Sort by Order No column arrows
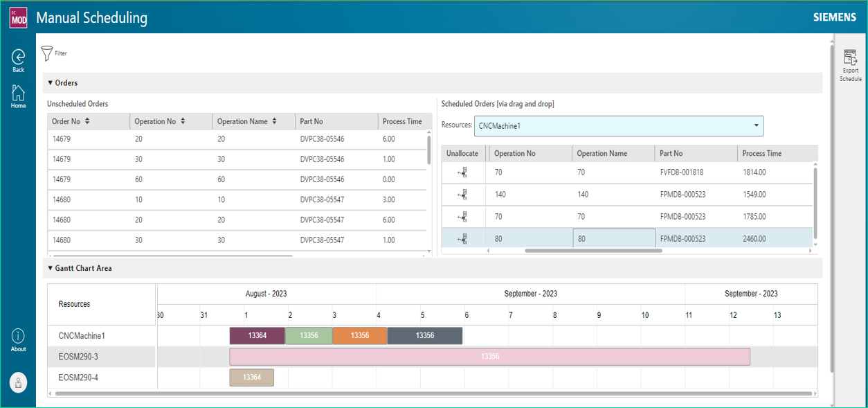The height and width of the screenshot is (408, 868). coord(87,121)
